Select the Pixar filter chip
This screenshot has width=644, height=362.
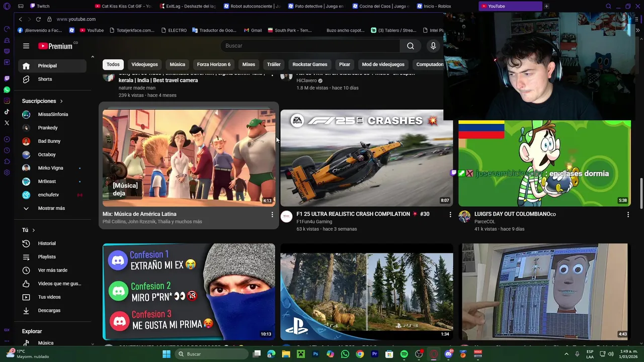tap(345, 64)
